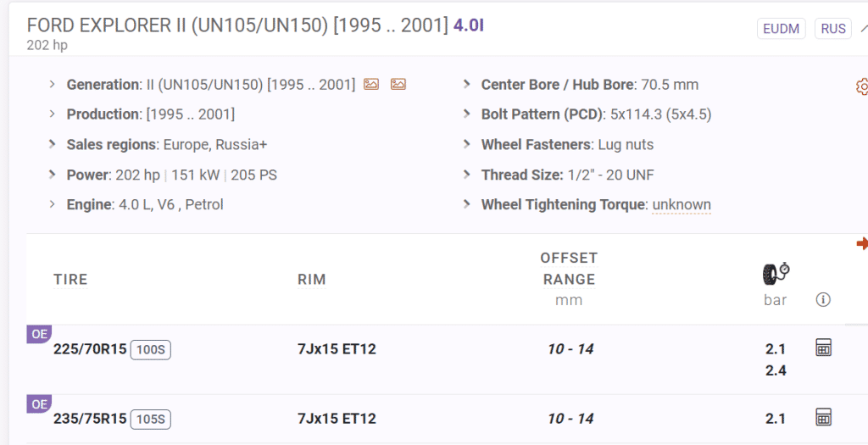Image resolution: width=868 pixels, height=445 pixels.
Task: Click the OFFSET RANGE column header
Action: point(569,269)
